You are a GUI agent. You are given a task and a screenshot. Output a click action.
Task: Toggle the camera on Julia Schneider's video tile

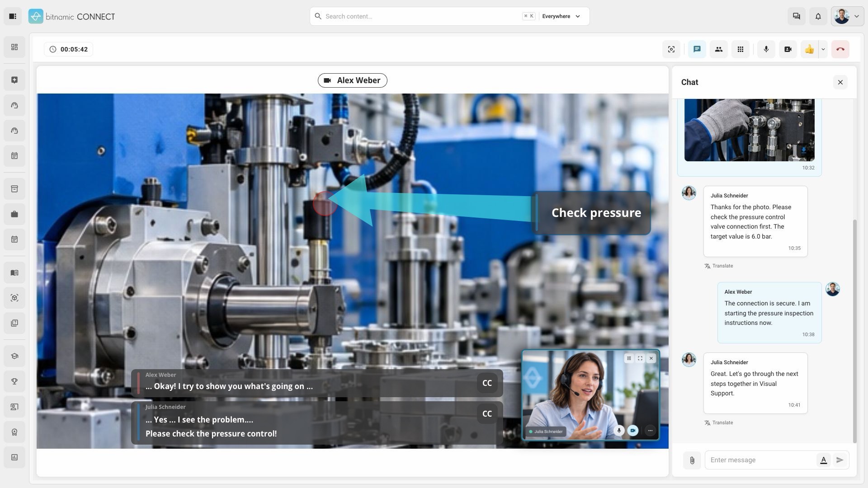[x=633, y=431]
